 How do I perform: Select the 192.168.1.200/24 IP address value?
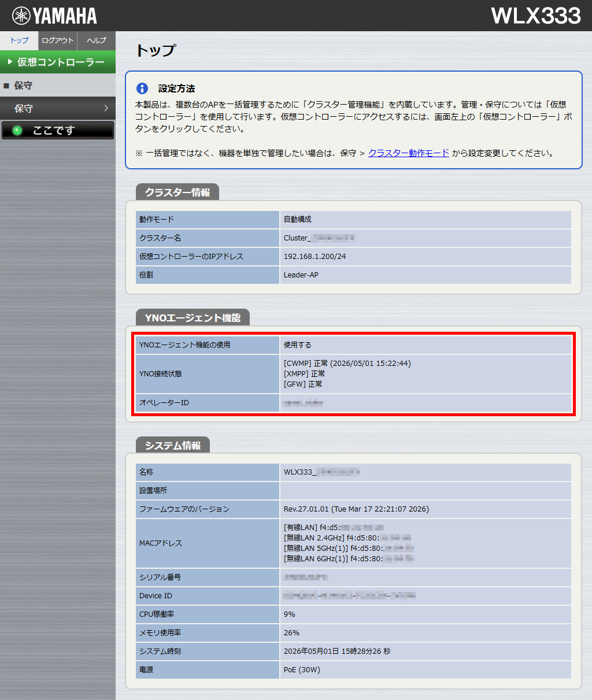[x=315, y=257]
